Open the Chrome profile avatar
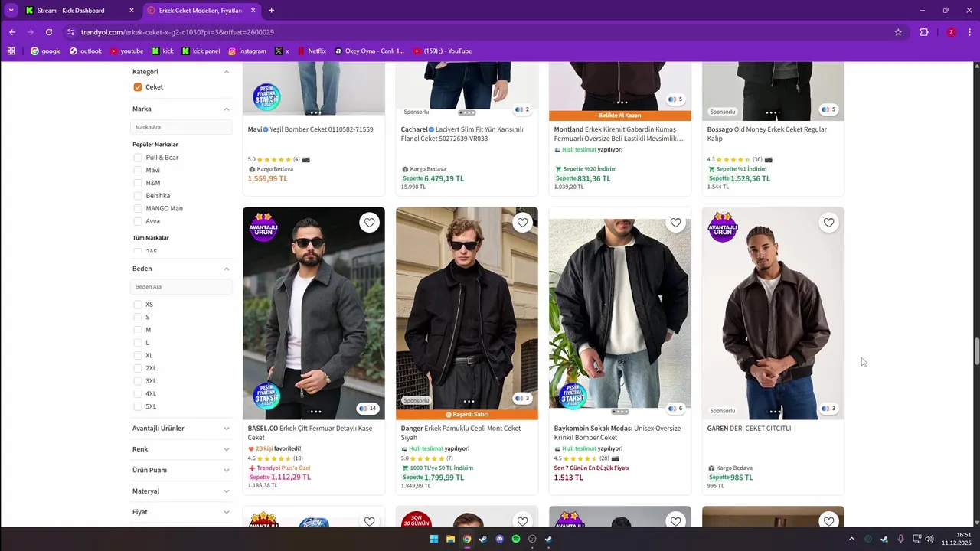The height and width of the screenshot is (551, 980). (x=951, y=32)
